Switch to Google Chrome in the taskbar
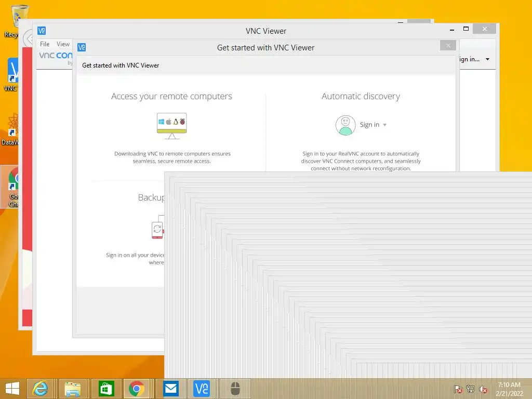 (137, 389)
